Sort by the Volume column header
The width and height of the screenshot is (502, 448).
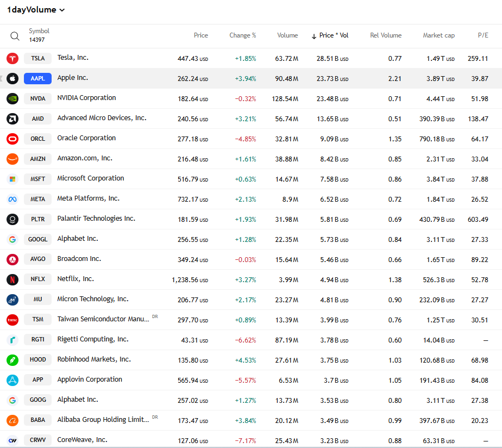click(x=287, y=35)
